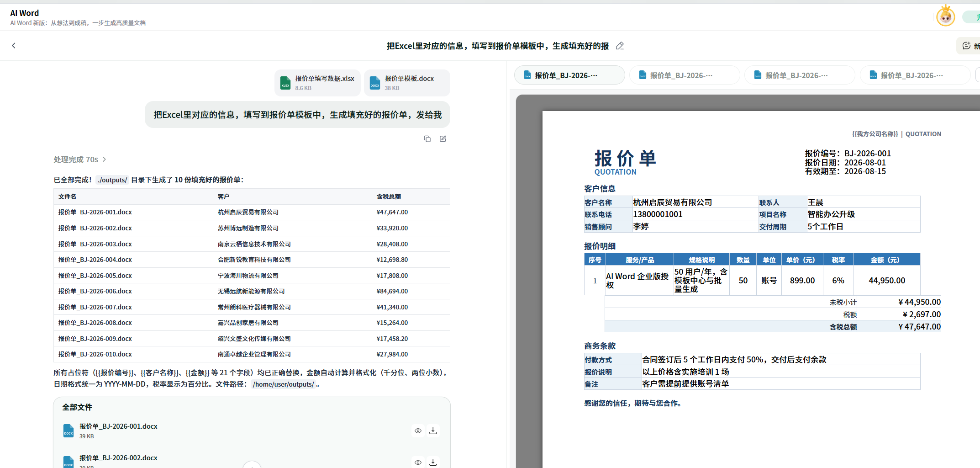The width and height of the screenshot is (980, 468).
Task: Click the AI Word app title
Action: (25, 13)
